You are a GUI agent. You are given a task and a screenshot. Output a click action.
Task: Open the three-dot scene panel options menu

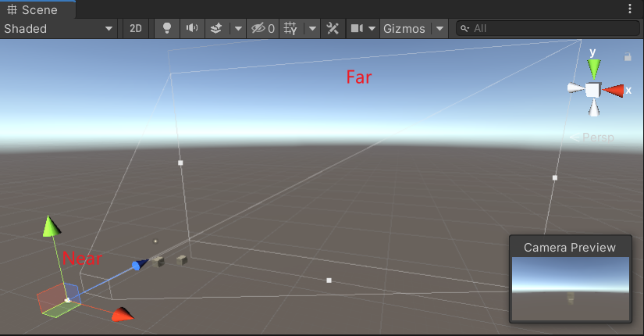[631, 9]
